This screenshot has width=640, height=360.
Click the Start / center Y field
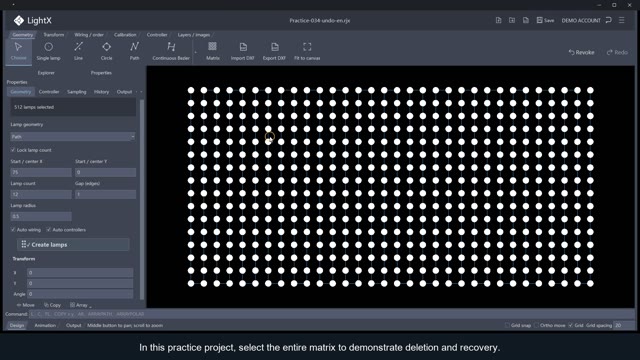coord(105,172)
